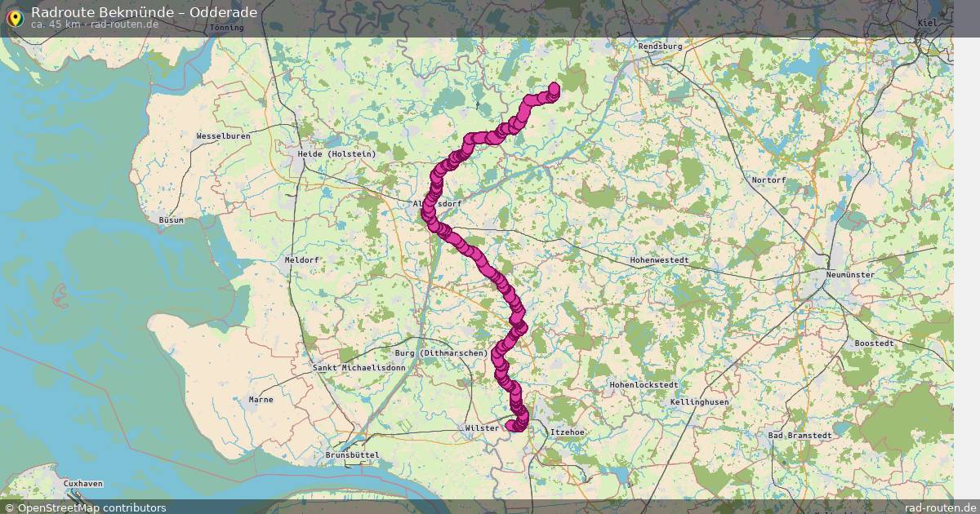Click the rad-routen.de label at bottom right
This screenshot has width=980, height=514.
pyautogui.click(x=941, y=507)
